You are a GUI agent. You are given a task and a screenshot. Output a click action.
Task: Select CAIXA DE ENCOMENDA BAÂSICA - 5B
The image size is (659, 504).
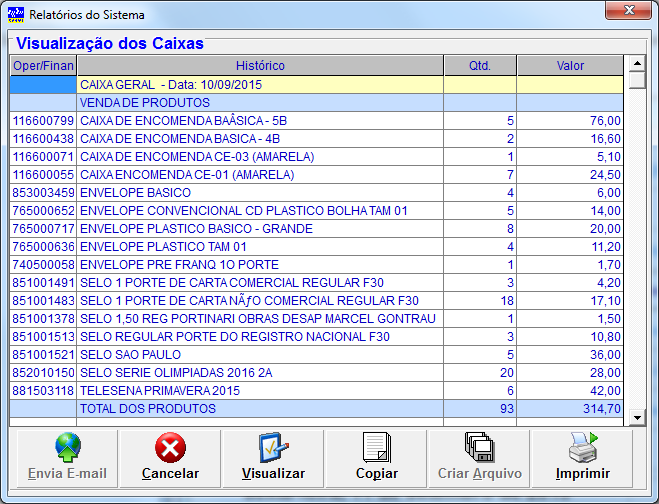[317, 121]
